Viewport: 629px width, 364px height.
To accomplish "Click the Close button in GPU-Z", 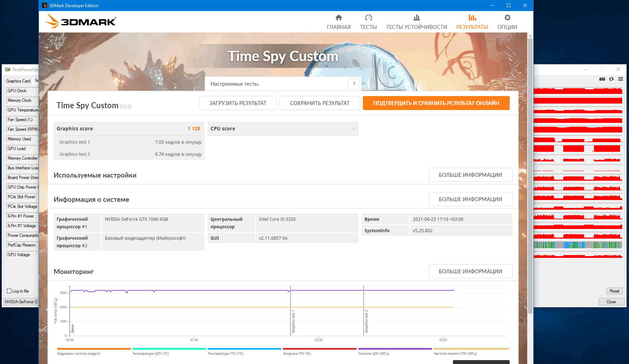I will (x=611, y=302).
